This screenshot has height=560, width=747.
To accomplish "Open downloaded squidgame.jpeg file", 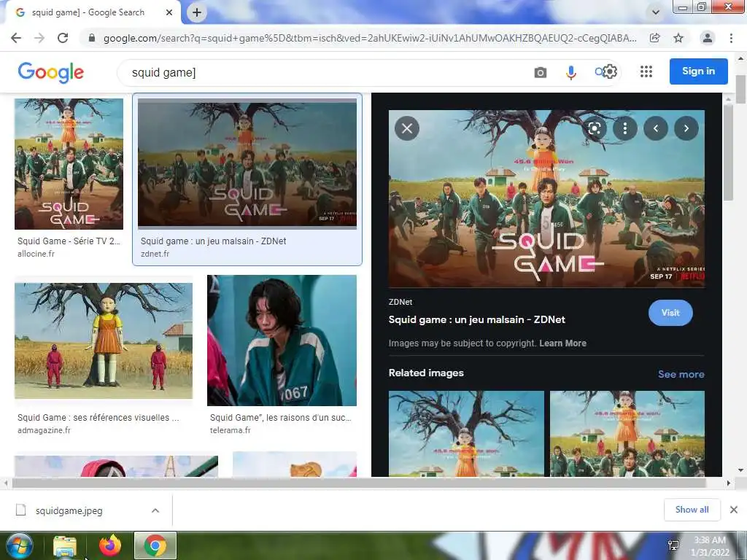I will point(69,510).
